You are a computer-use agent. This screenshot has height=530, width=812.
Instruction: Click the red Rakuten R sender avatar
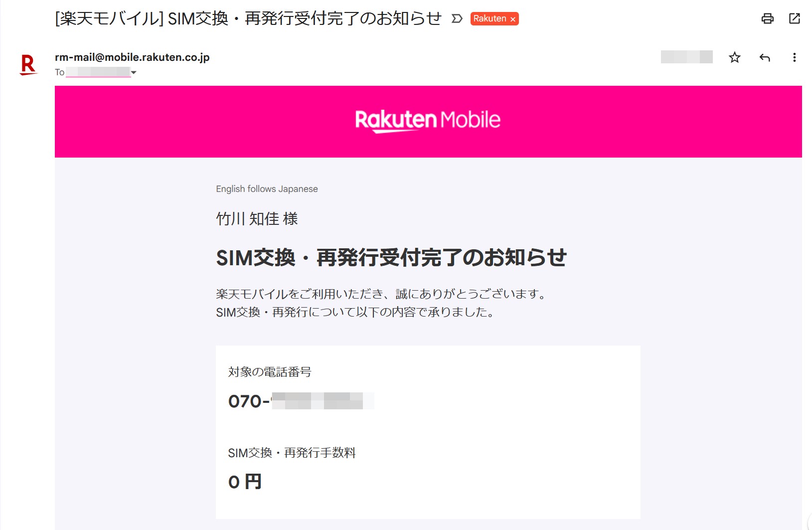click(28, 65)
